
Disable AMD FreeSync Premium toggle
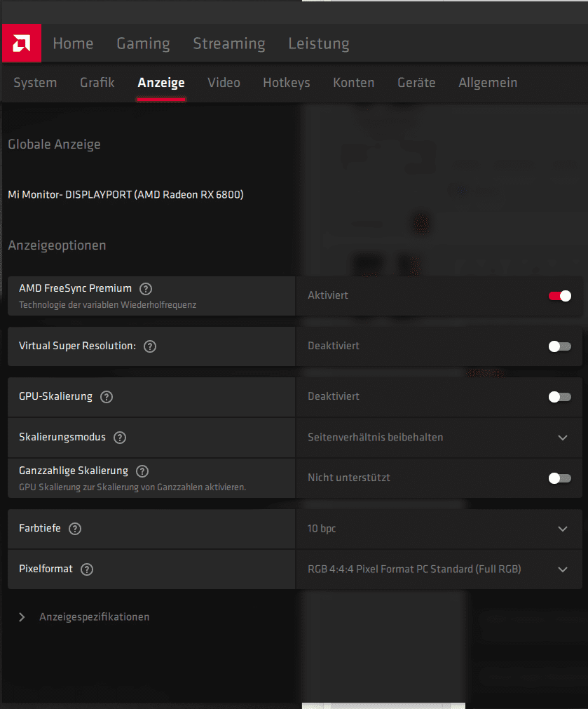point(559,296)
